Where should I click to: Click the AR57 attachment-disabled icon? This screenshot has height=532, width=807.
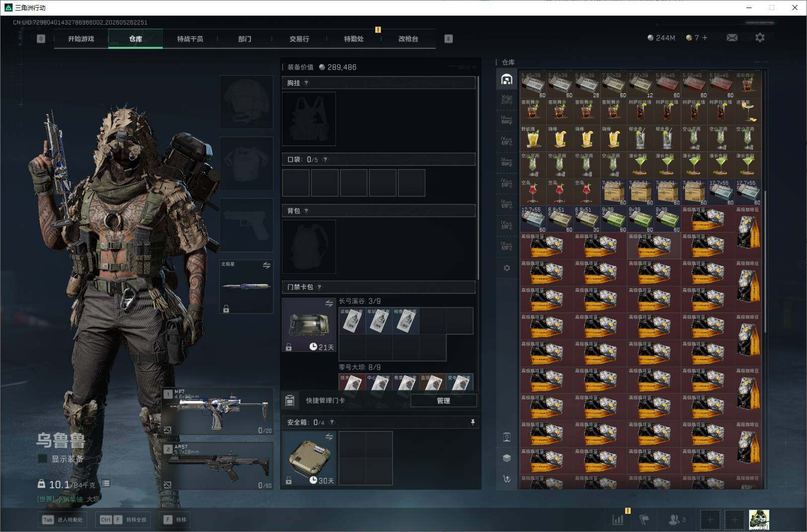[x=167, y=485]
